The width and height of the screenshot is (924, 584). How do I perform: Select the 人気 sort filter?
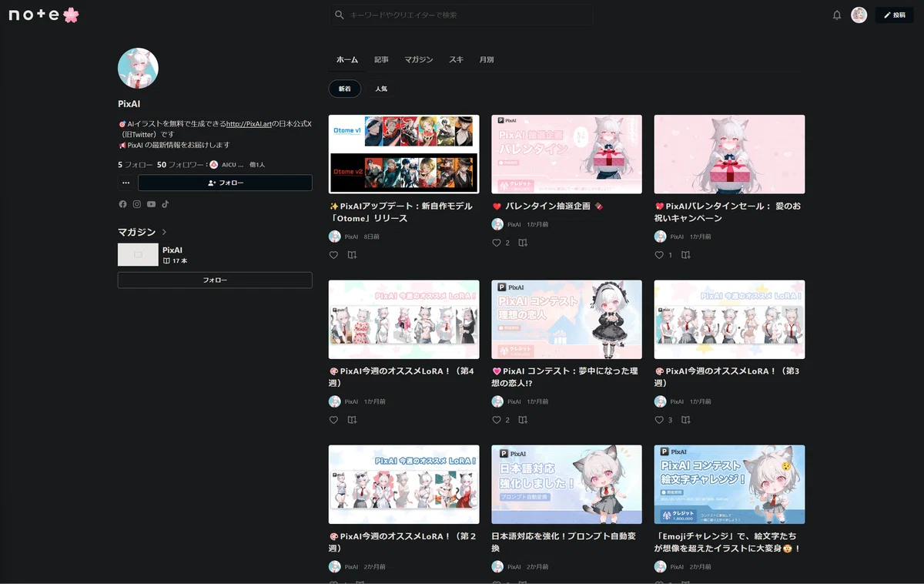pyautogui.click(x=381, y=89)
